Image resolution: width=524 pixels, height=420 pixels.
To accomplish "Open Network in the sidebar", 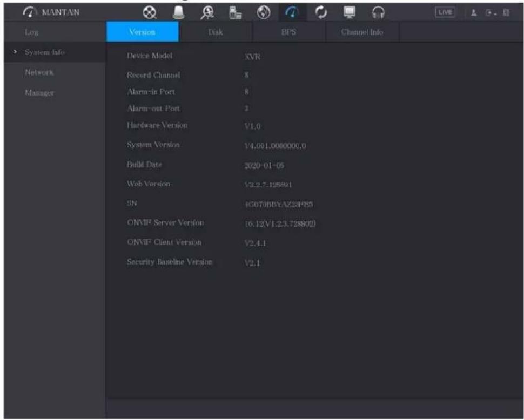I will point(39,72).
